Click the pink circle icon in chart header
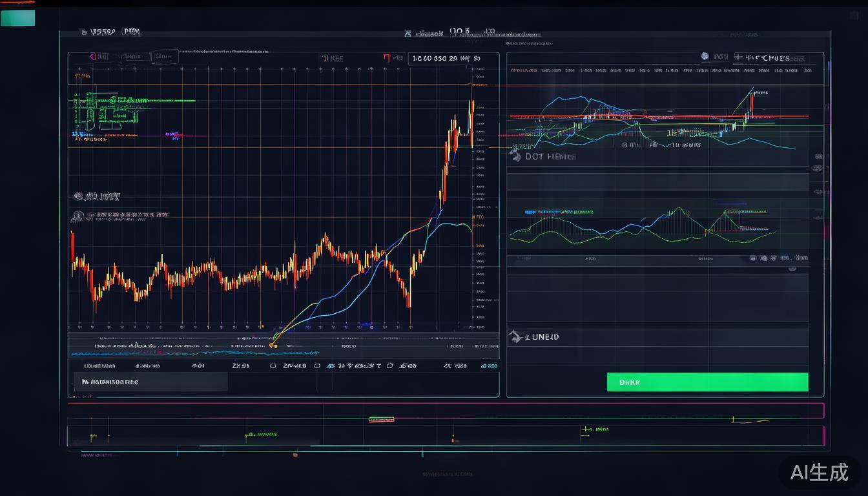Viewport: 868px width, 496px height. [92, 57]
